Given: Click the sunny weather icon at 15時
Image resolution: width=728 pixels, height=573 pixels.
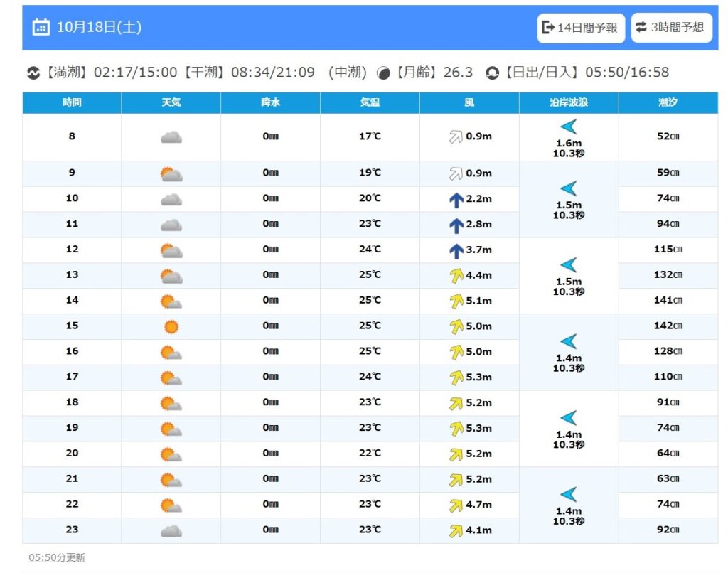Looking at the screenshot, I should 171,326.
